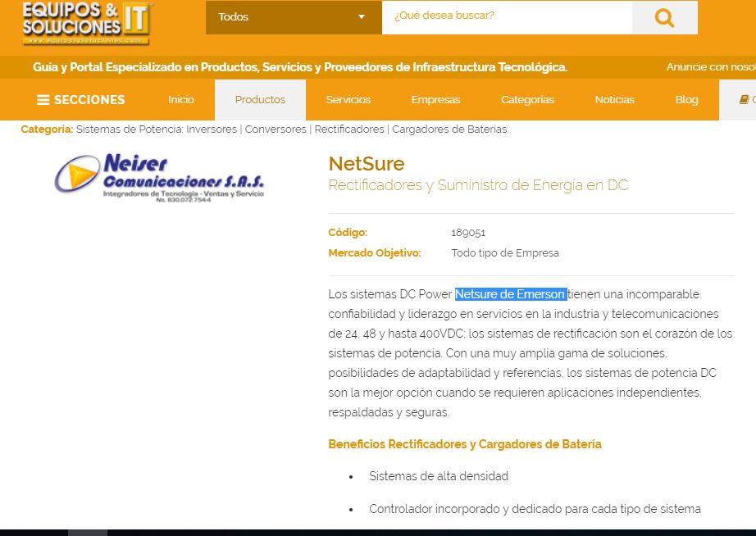Click the product code 189051
Viewport: 756px width, 536px height.
pos(468,233)
